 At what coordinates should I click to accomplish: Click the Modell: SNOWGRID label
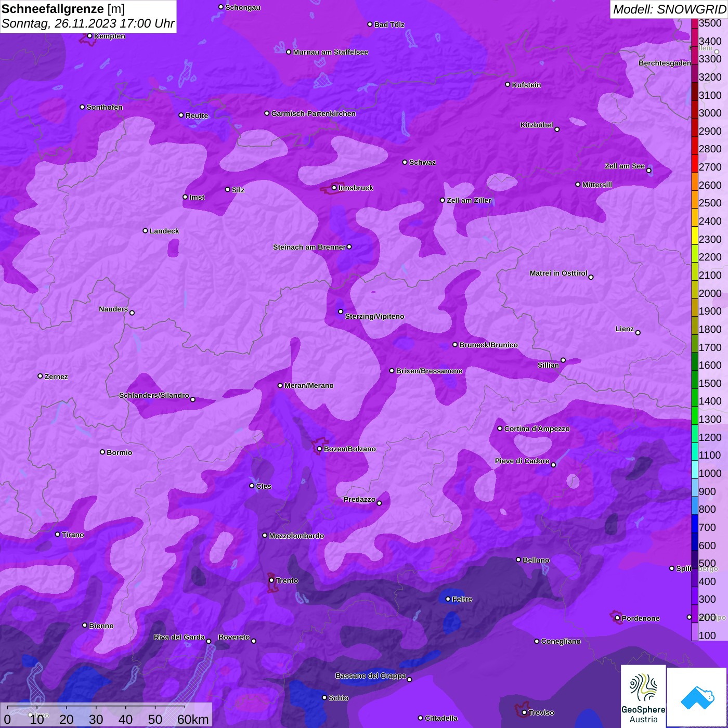[669, 9]
